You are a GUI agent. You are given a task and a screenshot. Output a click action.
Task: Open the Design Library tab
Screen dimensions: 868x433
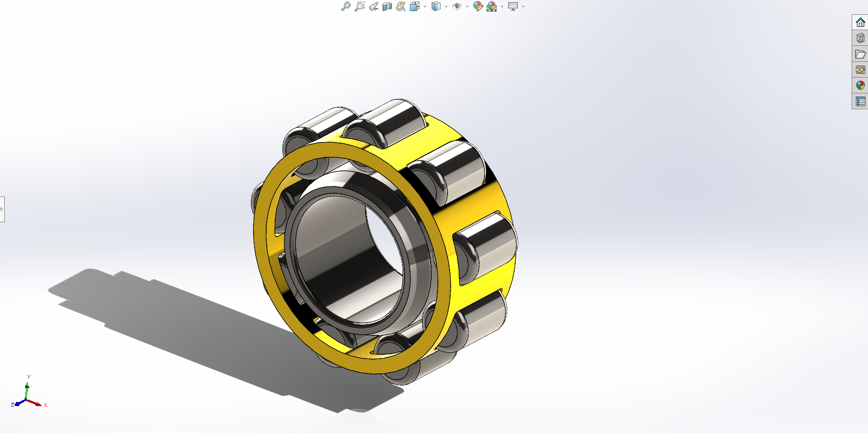click(x=860, y=38)
